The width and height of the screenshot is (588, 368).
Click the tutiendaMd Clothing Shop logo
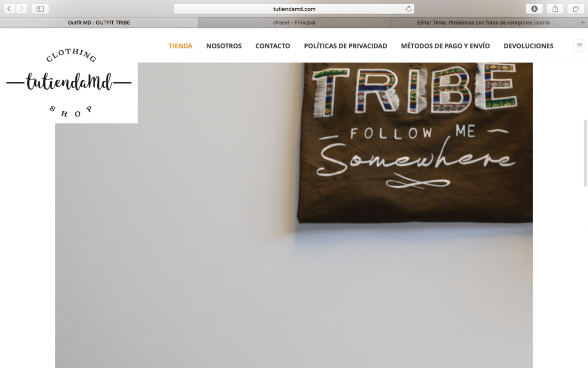tap(69, 82)
